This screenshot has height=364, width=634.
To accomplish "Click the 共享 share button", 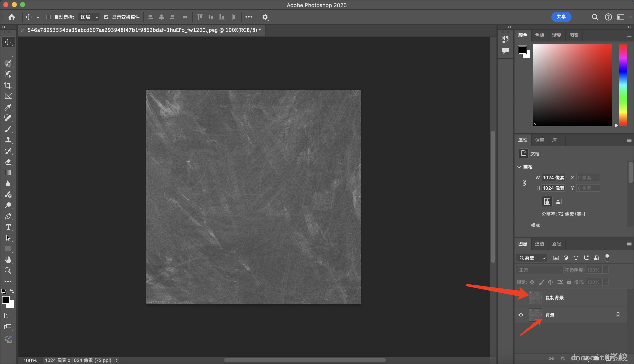I will click(561, 17).
